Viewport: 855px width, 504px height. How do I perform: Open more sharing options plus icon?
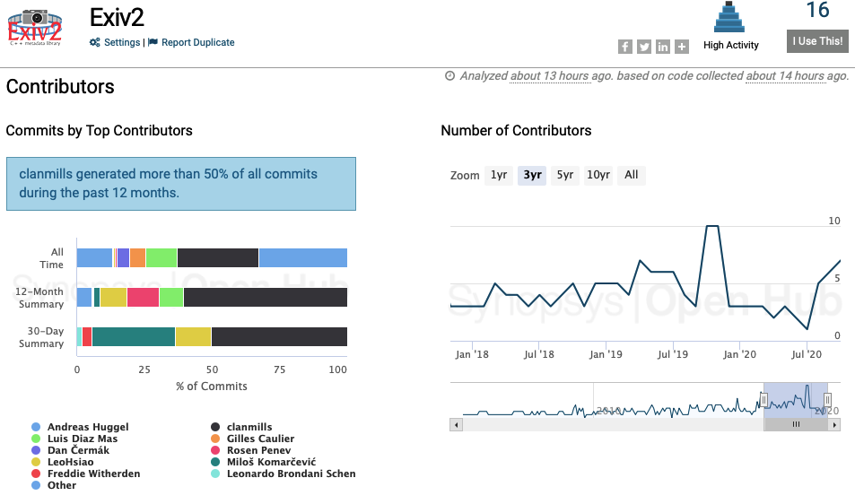point(682,47)
